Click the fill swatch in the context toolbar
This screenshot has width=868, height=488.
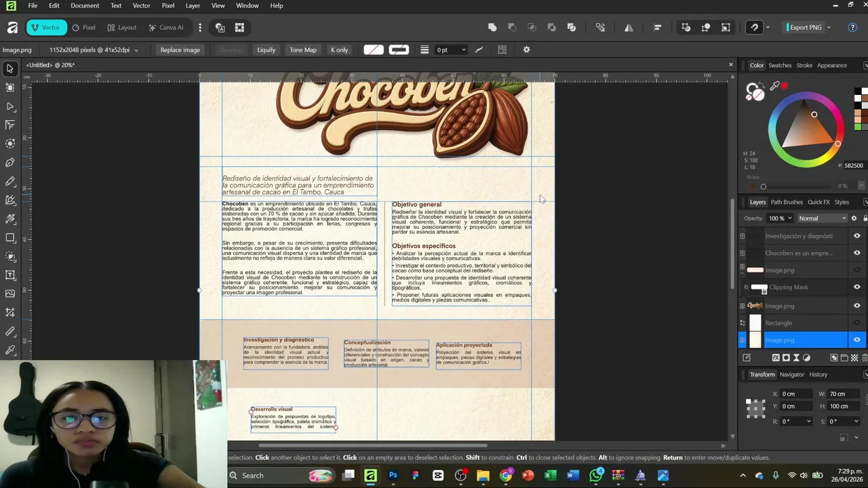(374, 50)
